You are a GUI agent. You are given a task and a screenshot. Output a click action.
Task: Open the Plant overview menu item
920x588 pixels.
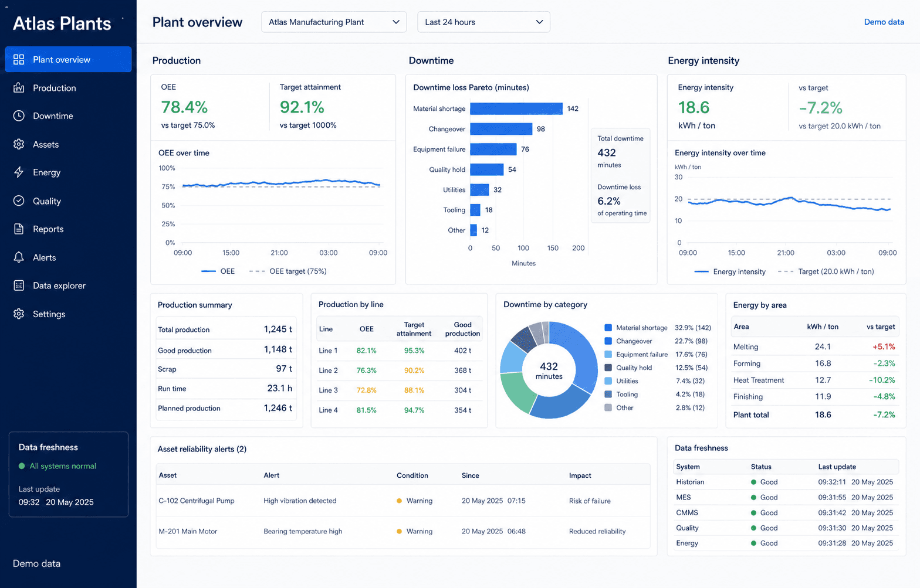(x=68, y=59)
